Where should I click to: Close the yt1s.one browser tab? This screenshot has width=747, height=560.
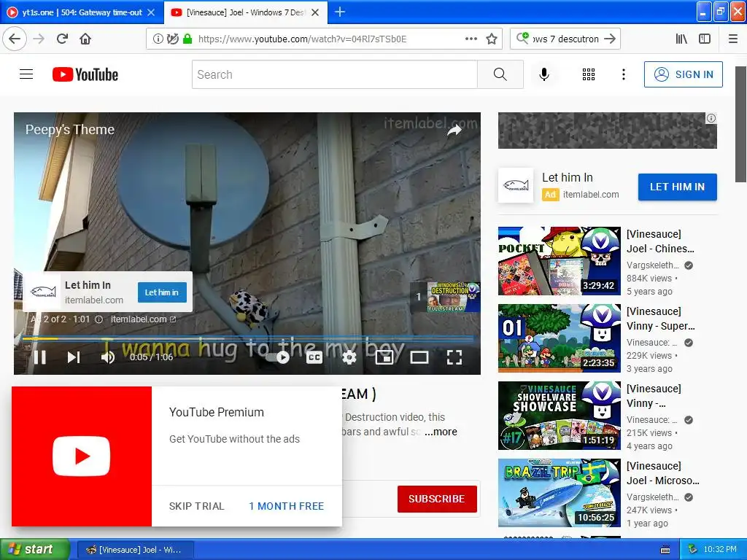pyautogui.click(x=151, y=12)
